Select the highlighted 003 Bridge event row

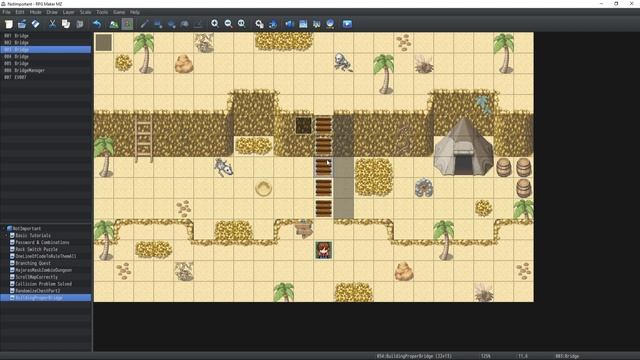pyautogui.click(x=46, y=49)
